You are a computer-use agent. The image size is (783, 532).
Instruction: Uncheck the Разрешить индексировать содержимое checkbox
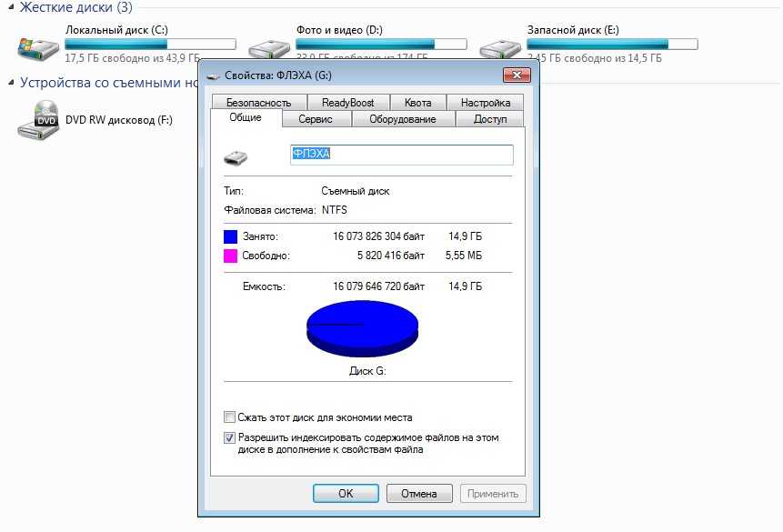pyautogui.click(x=230, y=437)
